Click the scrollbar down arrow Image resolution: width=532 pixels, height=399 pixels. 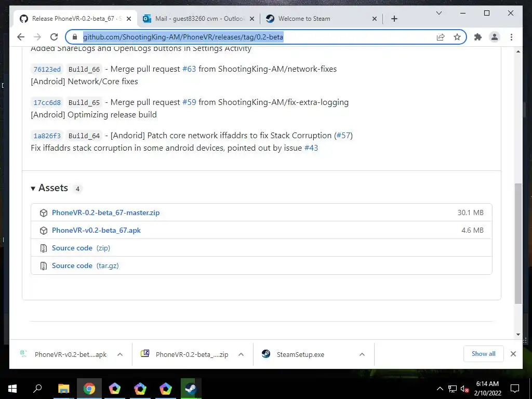(518, 335)
